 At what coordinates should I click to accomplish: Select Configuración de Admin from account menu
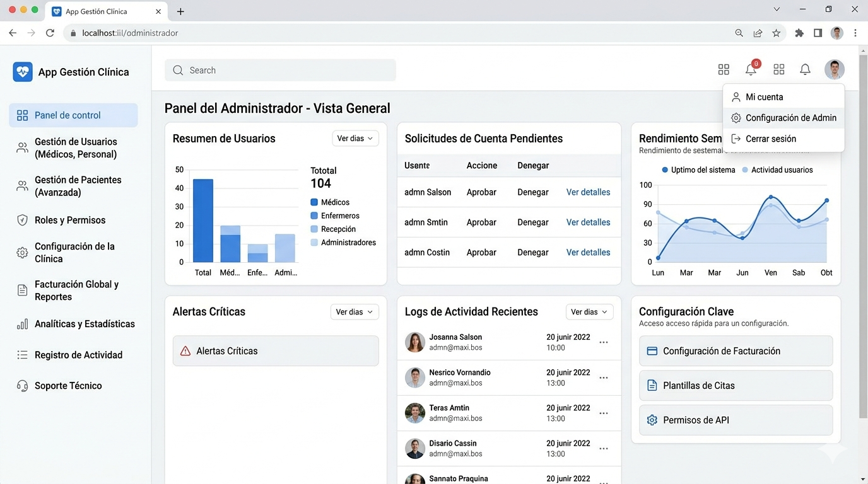(x=790, y=118)
